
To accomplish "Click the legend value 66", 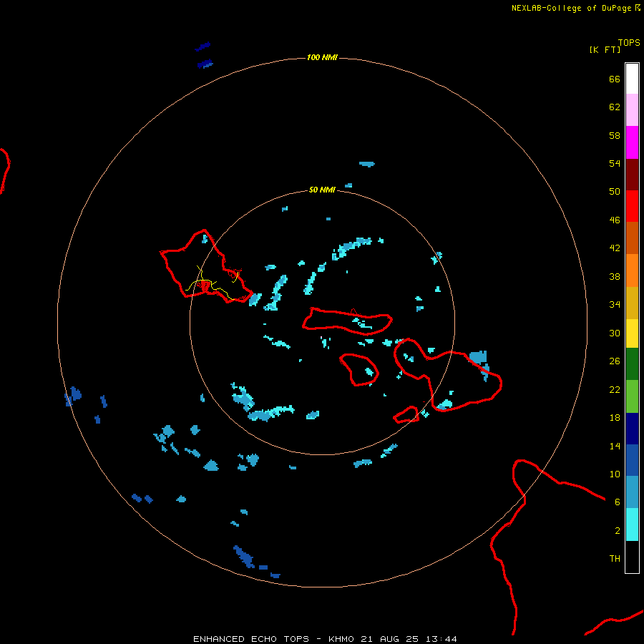I will (615, 79).
